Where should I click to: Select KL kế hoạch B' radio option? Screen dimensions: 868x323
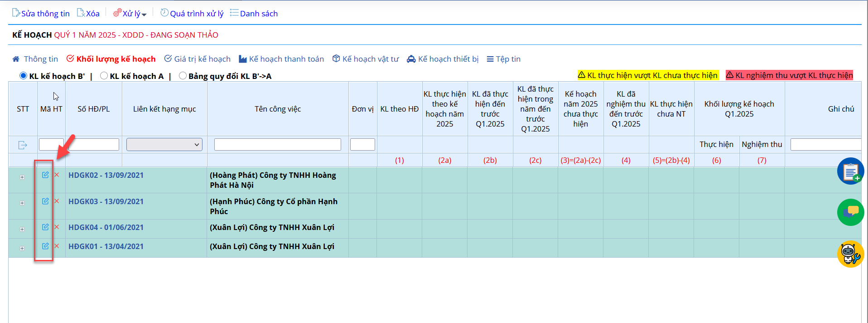(24, 76)
